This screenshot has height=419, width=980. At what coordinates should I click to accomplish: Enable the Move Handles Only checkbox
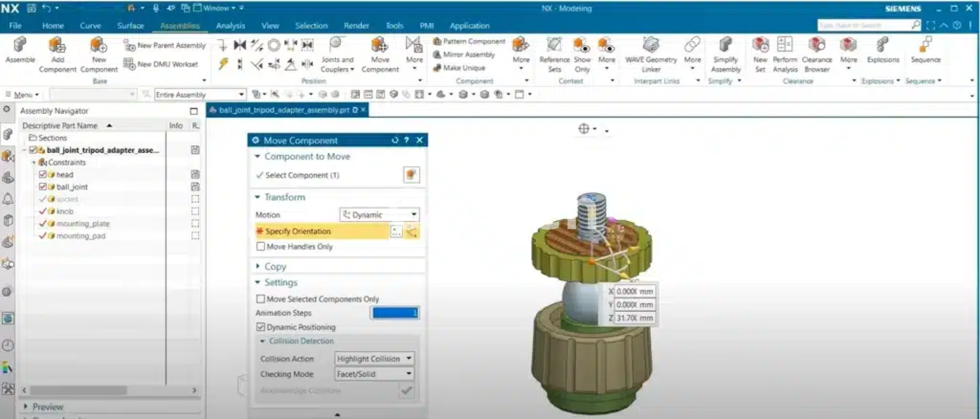click(x=261, y=247)
